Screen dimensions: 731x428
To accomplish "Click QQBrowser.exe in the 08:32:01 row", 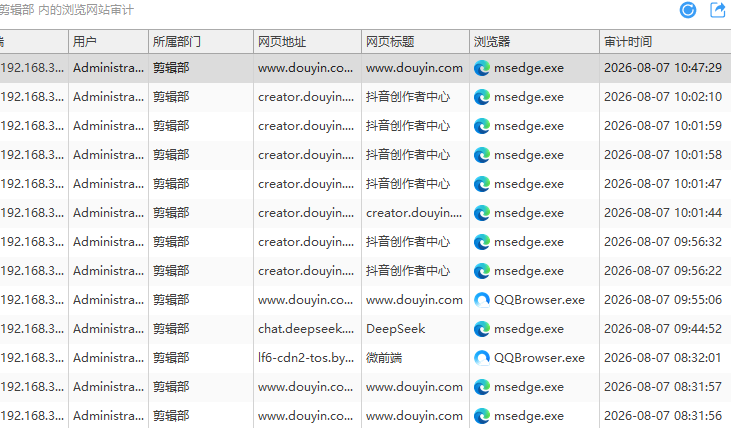I will (x=539, y=358).
